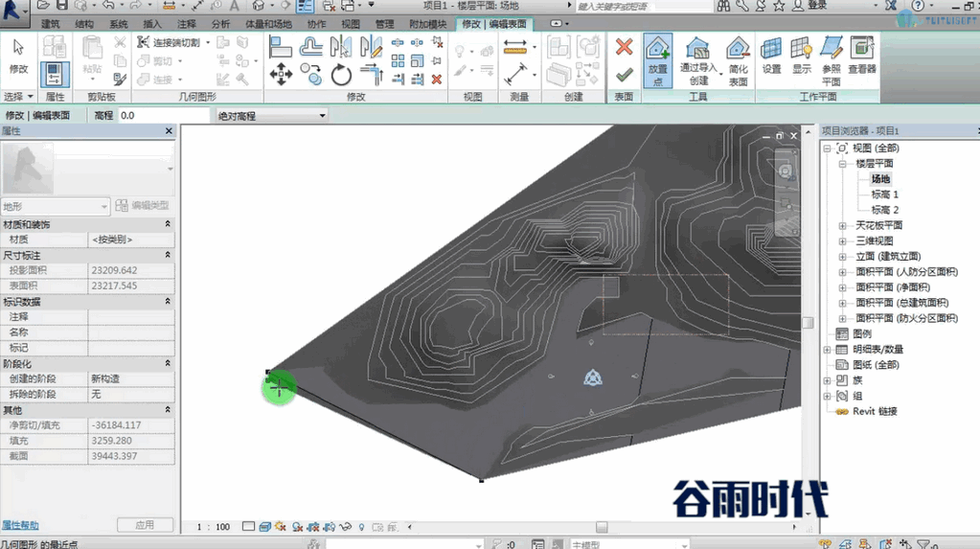The height and width of the screenshot is (549, 980).
Task: Click Create from Import (通过导入创建) tool
Action: point(697,60)
